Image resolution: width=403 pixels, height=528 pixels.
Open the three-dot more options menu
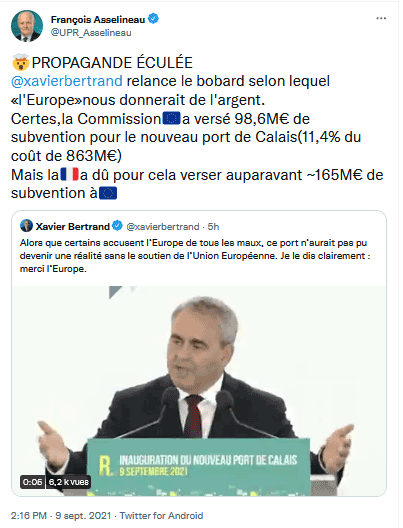coord(381,18)
